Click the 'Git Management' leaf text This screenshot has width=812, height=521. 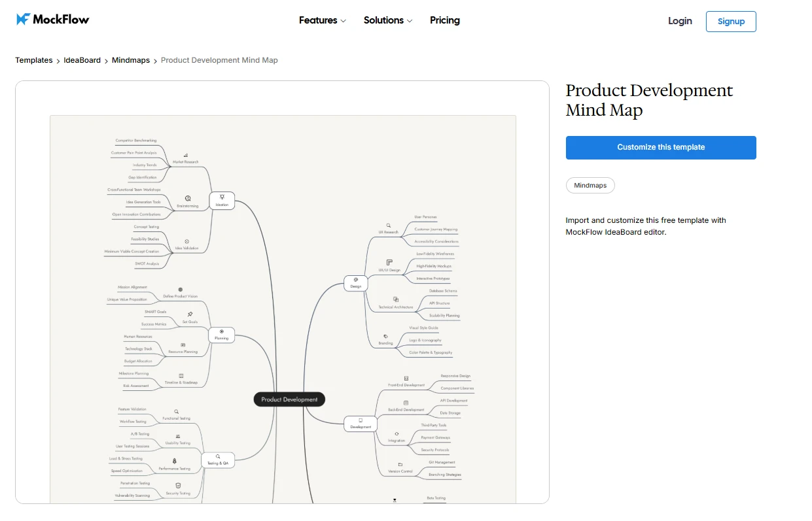pyautogui.click(x=442, y=462)
